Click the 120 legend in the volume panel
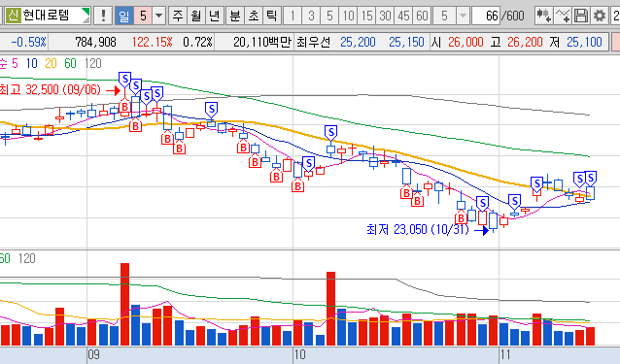The height and width of the screenshot is (364, 620). coord(27,258)
